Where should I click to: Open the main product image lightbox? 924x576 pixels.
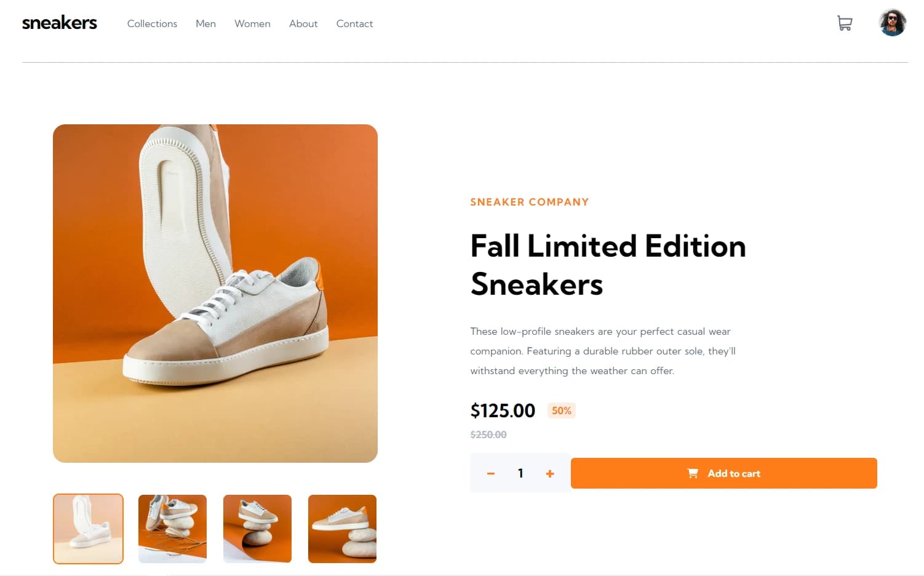point(215,294)
